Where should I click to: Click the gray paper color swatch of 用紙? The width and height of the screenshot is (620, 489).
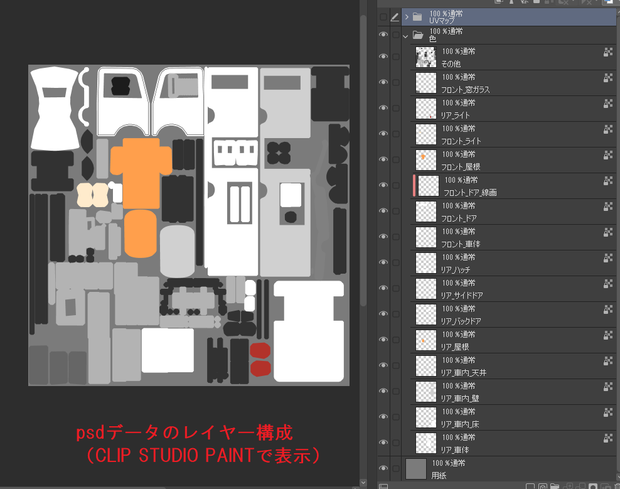pos(416,469)
